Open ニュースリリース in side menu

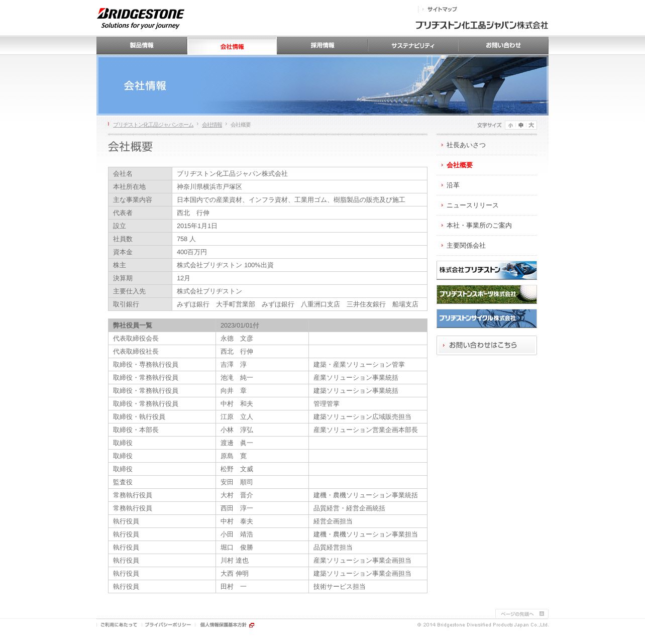[x=473, y=205]
